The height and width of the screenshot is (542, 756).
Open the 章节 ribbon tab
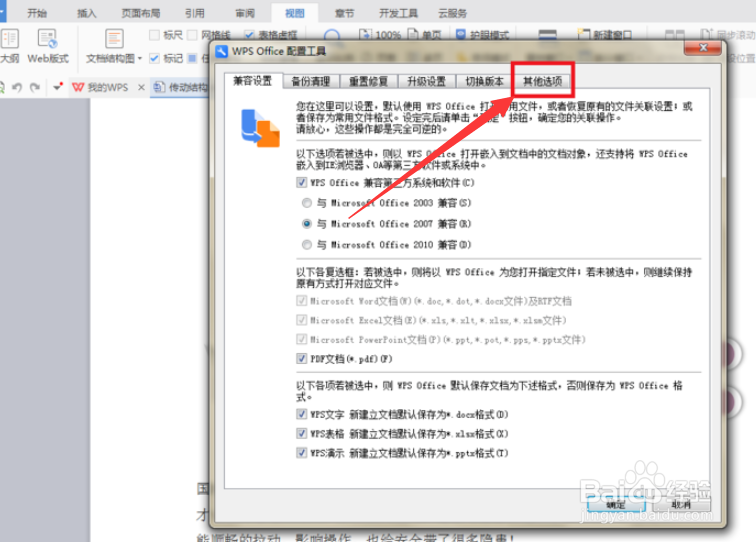[x=344, y=13]
